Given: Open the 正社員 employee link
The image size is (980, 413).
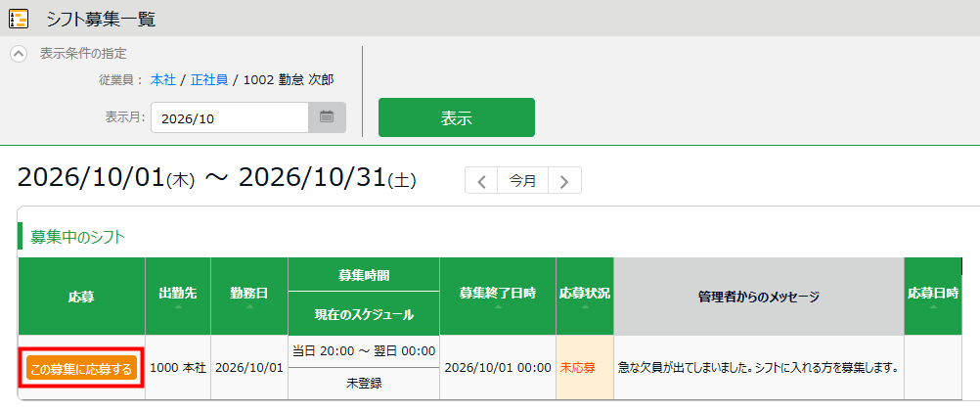Looking at the screenshot, I should pyautogui.click(x=208, y=80).
